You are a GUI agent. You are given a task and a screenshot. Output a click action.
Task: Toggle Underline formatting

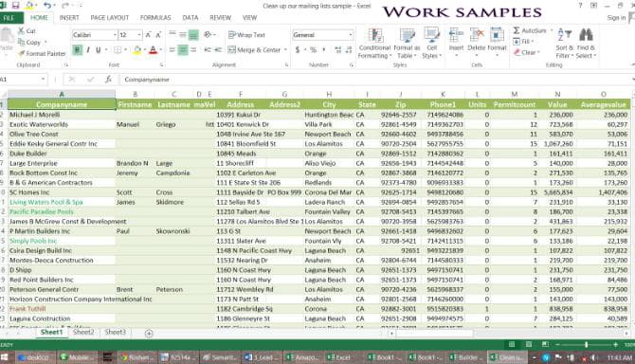coord(98,50)
